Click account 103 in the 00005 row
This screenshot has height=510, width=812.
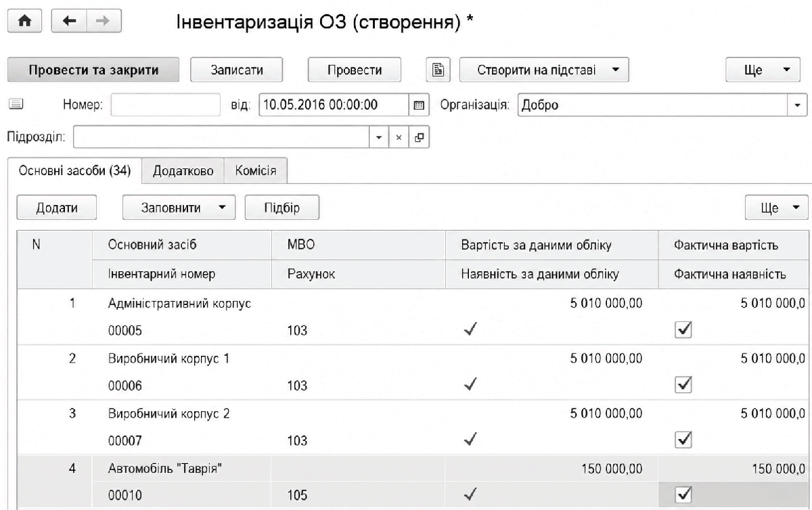[x=298, y=331]
